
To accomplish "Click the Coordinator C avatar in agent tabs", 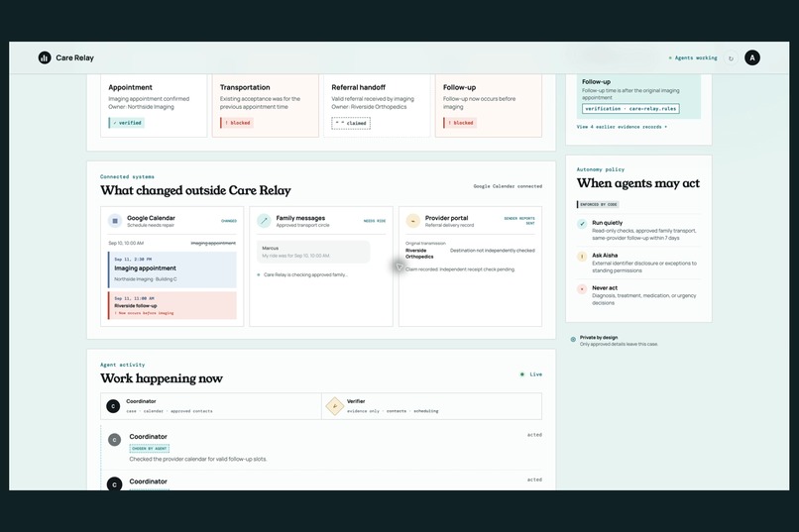I will [113, 406].
